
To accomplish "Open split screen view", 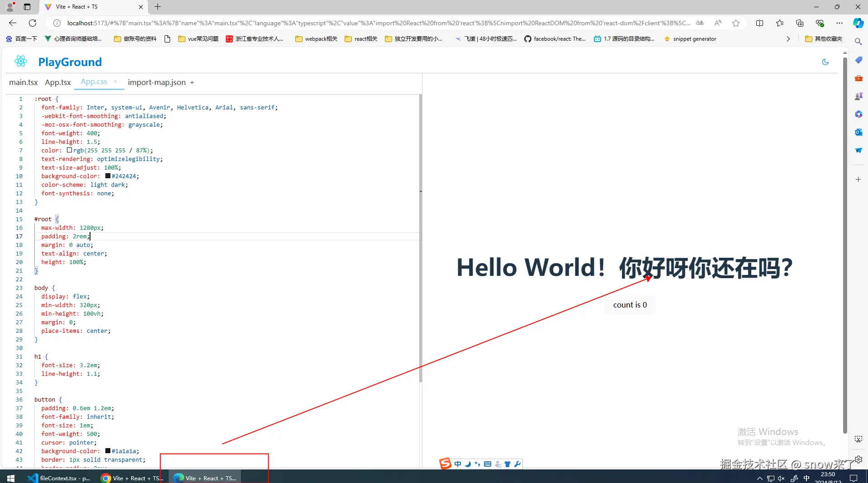I will point(759,23).
